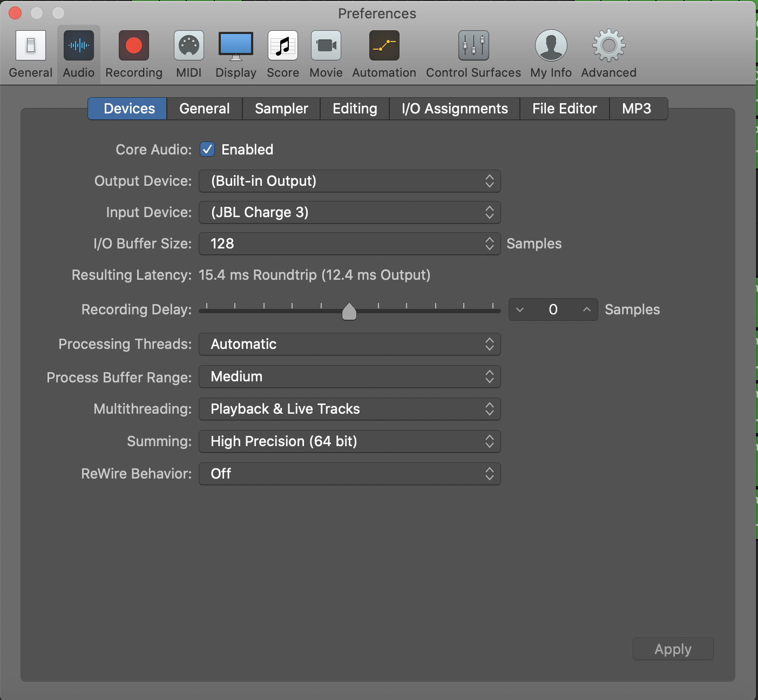The image size is (758, 700).
Task: Select the Audio waveform preferences icon
Action: point(79,45)
